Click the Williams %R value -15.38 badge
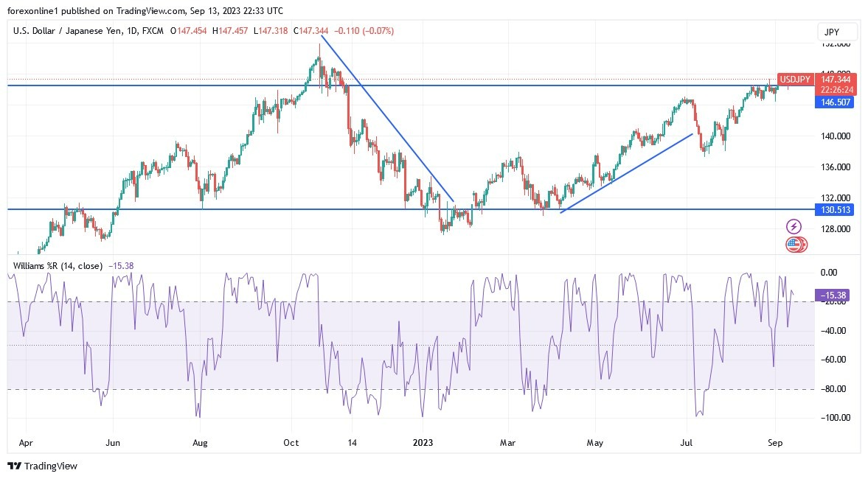Viewport: 868px width, 479px height. 832,296
